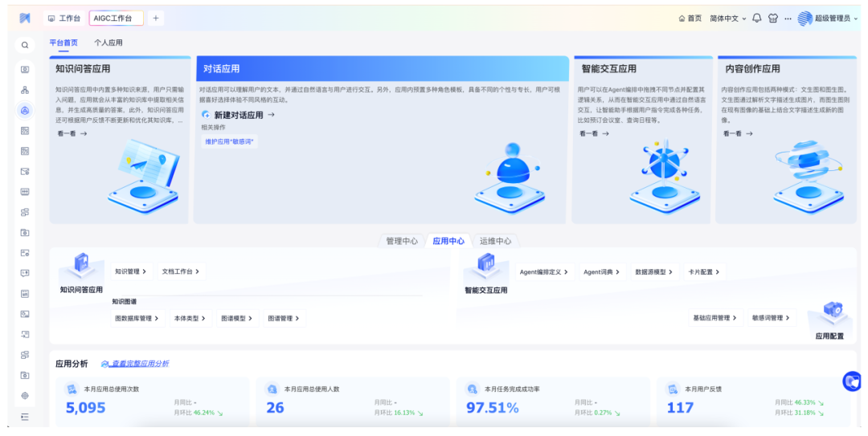Click the 首页 home link in header
The image size is (868, 436).
coord(690,18)
